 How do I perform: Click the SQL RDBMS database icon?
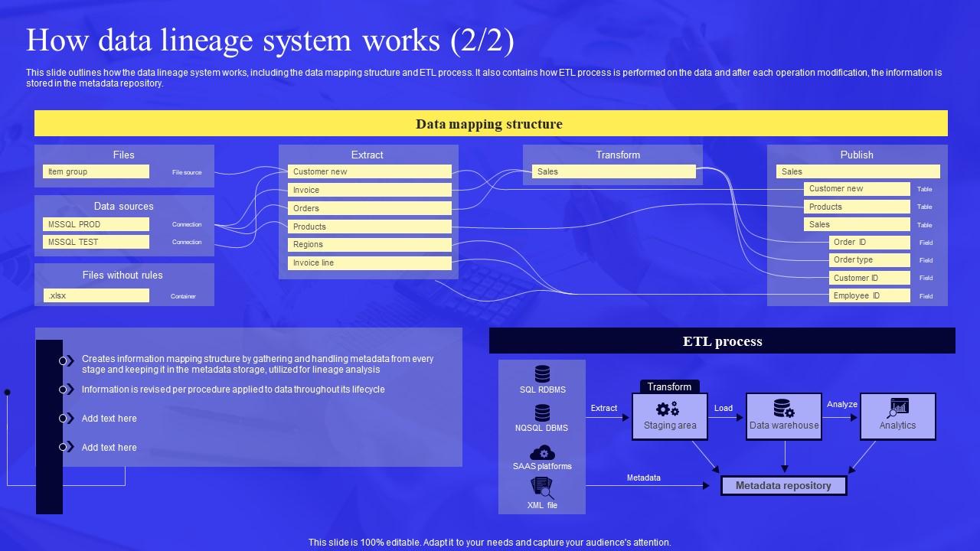542,373
